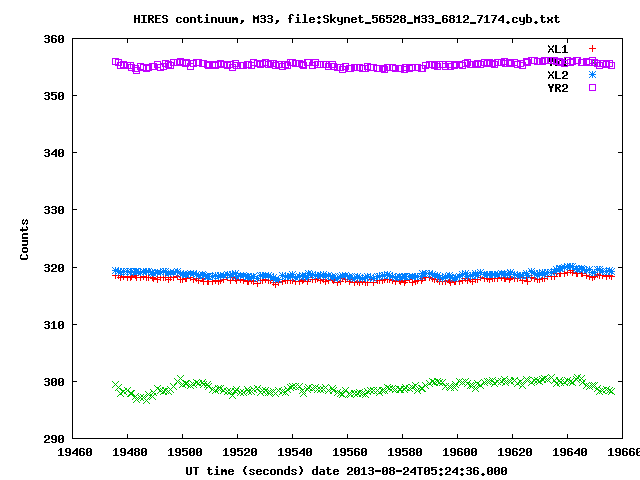The height and width of the screenshot is (480, 640).
Task: Click the x-axis tick label 19480
Action: pyautogui.click(x=129, y=452)
